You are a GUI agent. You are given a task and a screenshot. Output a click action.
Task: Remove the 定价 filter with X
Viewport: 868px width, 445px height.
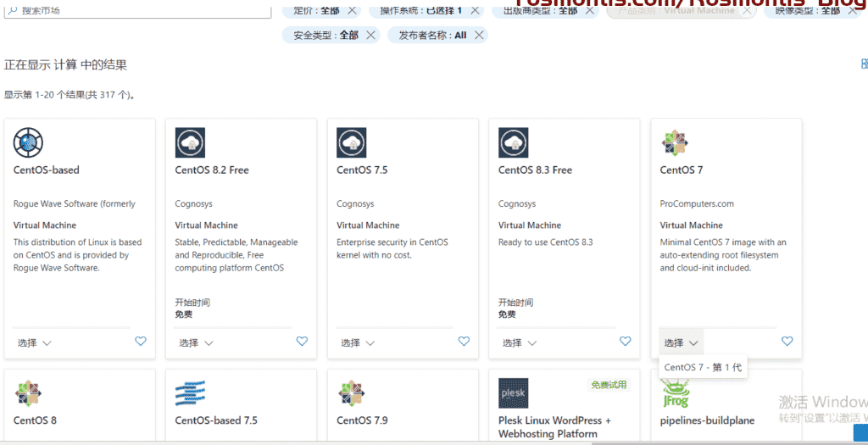352,10
